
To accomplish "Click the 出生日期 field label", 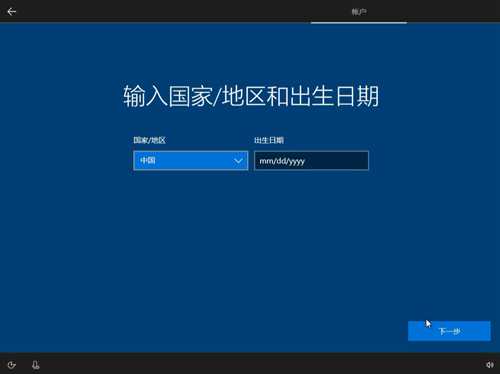I will 269,140.
